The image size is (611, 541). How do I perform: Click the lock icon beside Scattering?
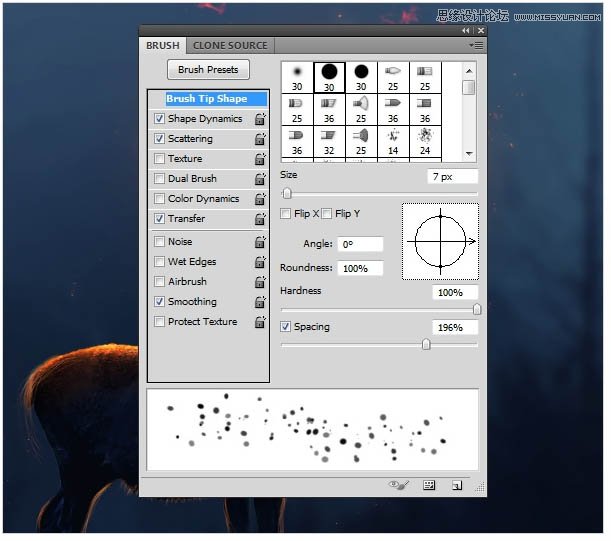point(259,139)
